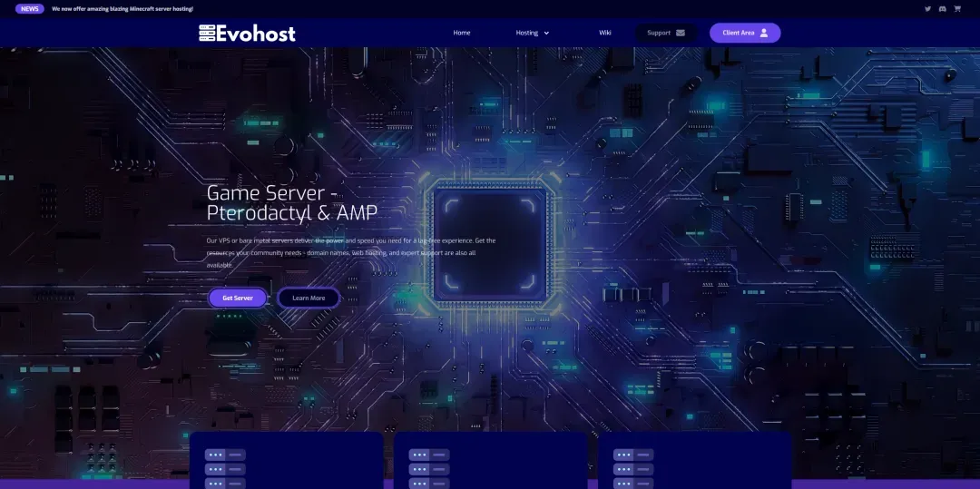The width and height of the screenshot is (980, 489).
Task: Click the Learn More button
Action: (x=309, y=298)
